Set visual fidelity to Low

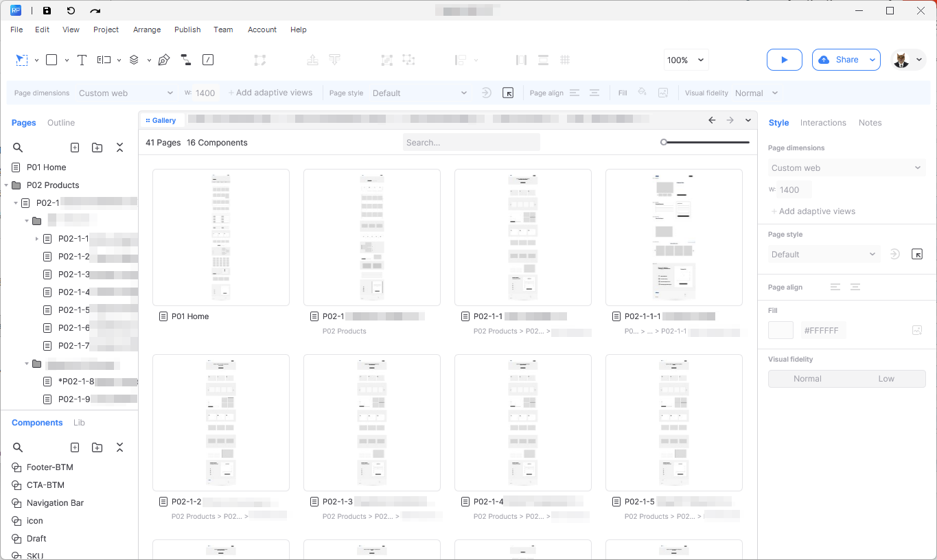pos(886,379)
